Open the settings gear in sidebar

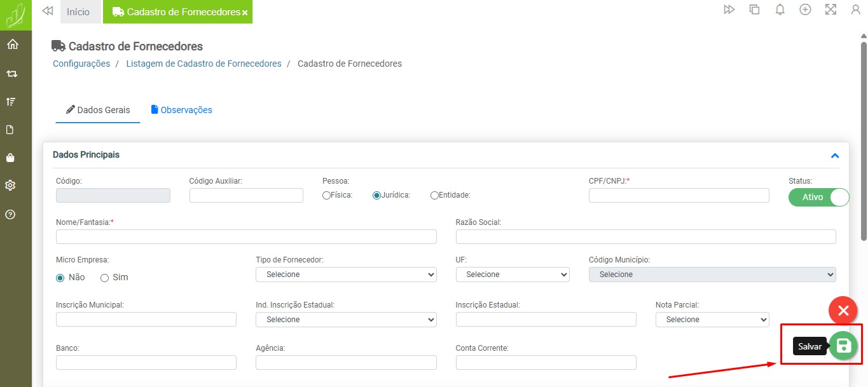[11, 186]
